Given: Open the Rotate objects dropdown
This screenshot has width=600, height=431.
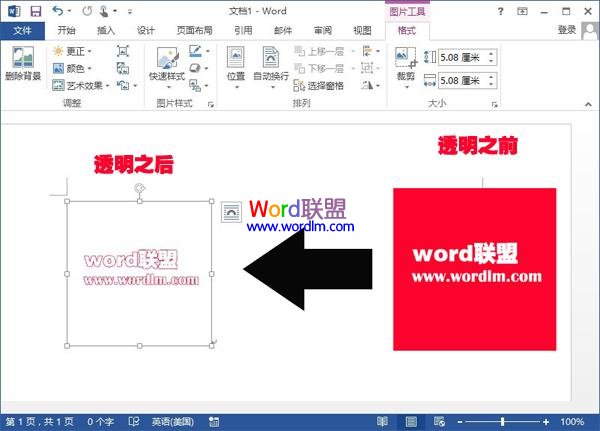Looking at the screenshot, I should click(371, 85).
